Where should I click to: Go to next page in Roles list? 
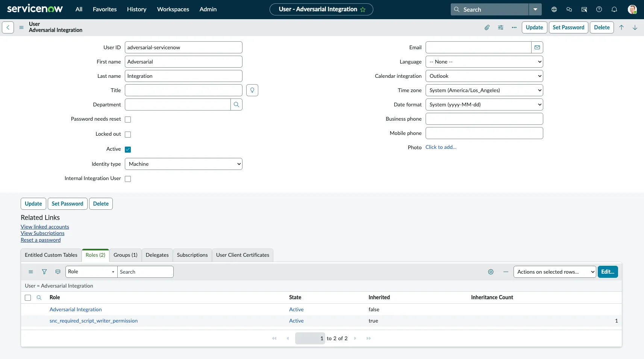pyautogui.click(x=355, y=338)
